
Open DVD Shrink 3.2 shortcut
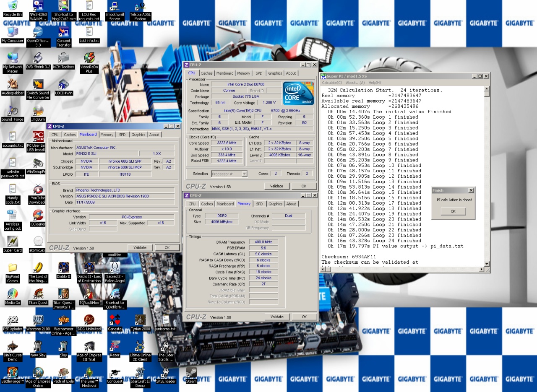pos(38,60)
